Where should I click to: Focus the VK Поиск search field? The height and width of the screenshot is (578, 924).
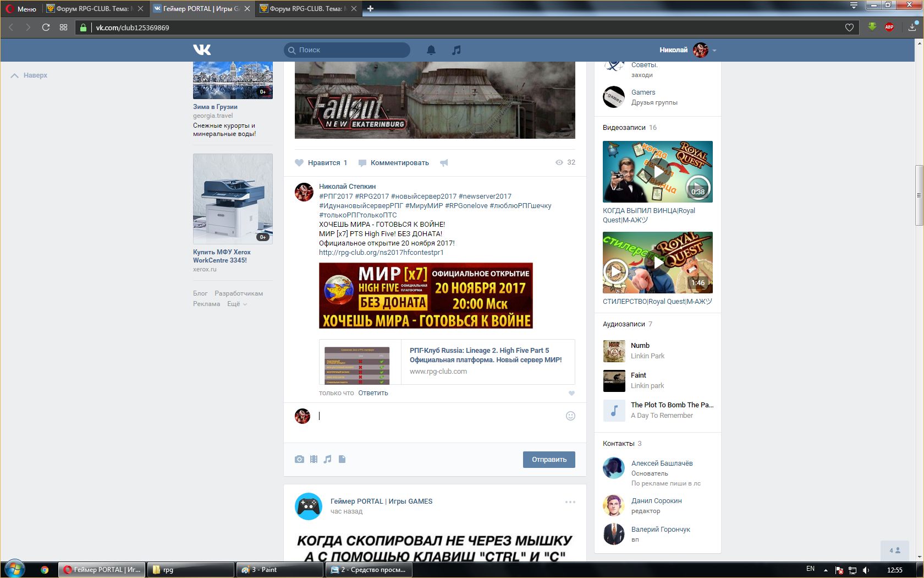(347, 50)
